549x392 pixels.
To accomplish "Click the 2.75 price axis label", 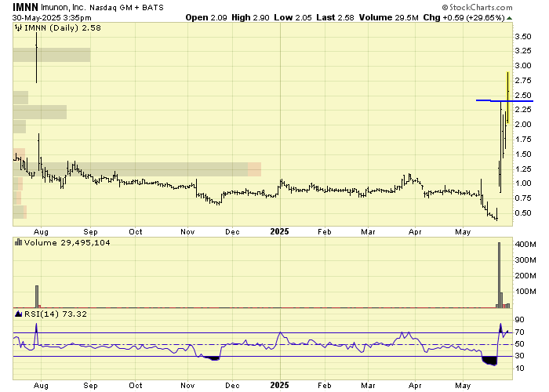I will (x=523, y=81).
